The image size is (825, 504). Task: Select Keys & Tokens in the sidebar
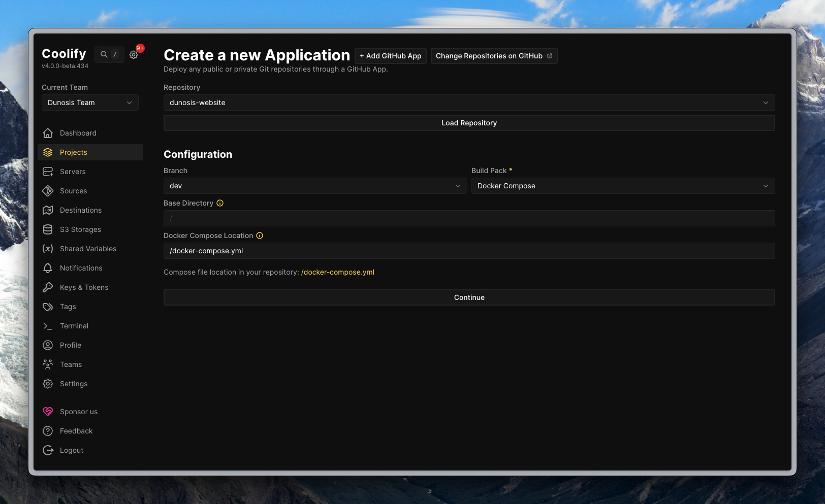coord(84,287)
